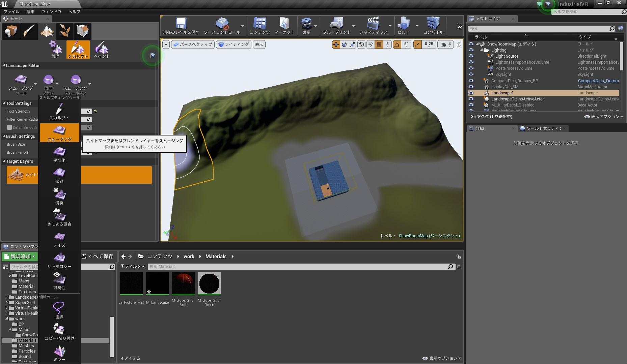The height and width of the screenshot is (364, 627).
Task: Select the Geometry Editing mode icon
Action: [x=83, y=31]
